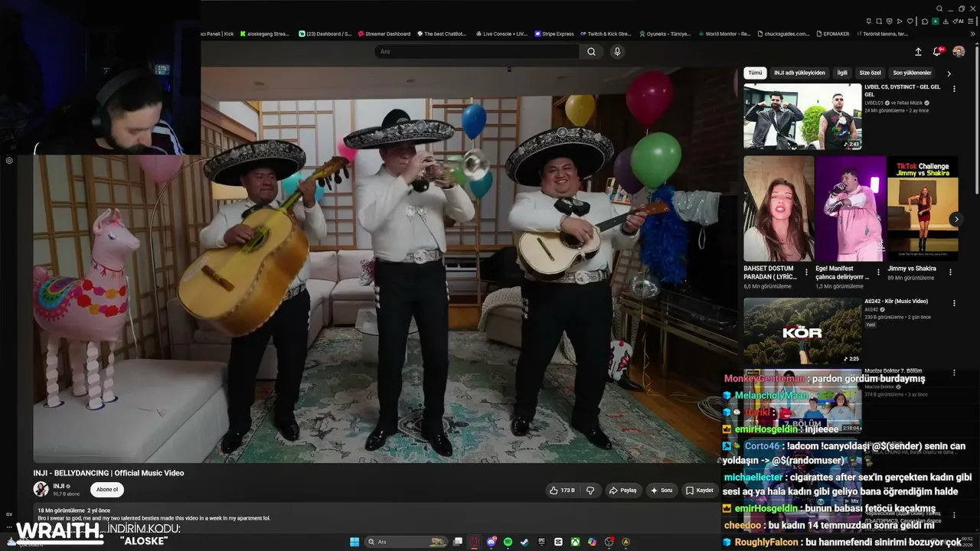Open the Stripe Express bookmark
Screen dimensions: 980x551
click(553, 34)
